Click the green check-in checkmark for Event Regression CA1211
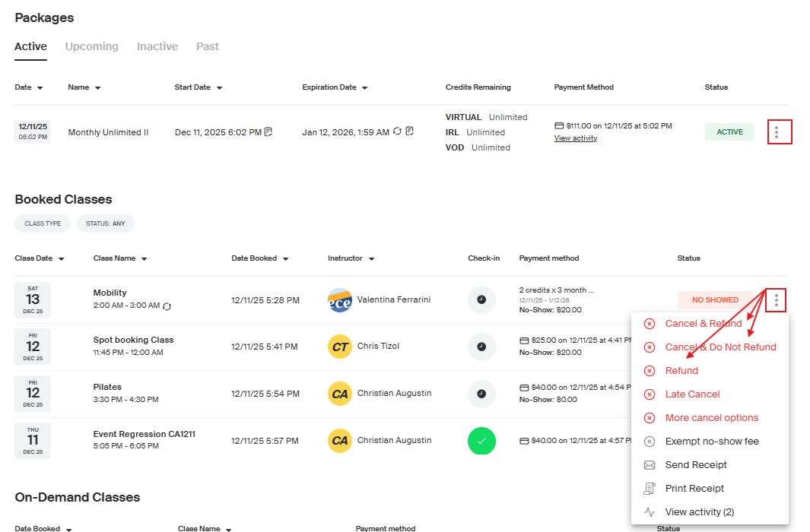This screenshot has width=810, height=532. pyautogui.click(x=481, y=441)
